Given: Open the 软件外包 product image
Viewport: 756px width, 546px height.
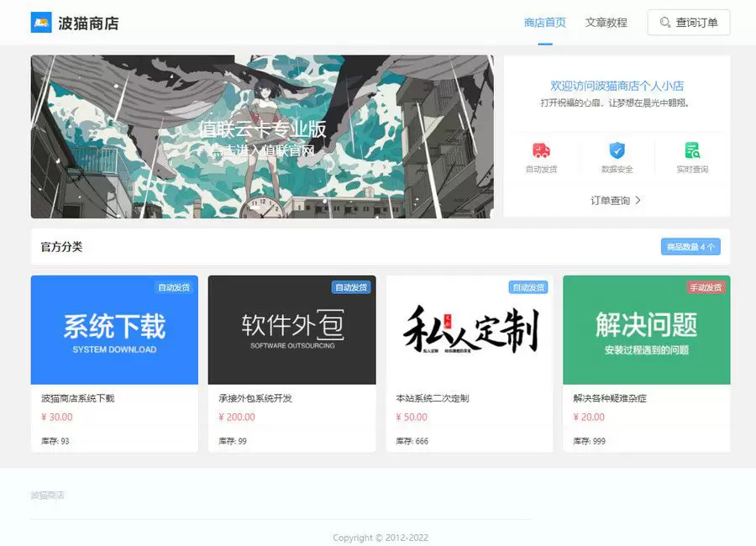Looking at the screenshot, I should (x=291, y=330).
